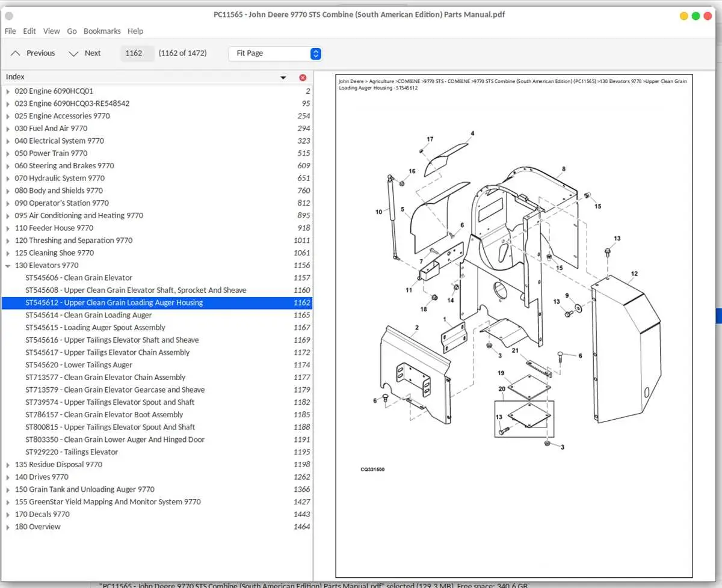The height and width of the screenshot is (588, 722).
Task: Expand 180 Overview section
Action: point(8,527)
